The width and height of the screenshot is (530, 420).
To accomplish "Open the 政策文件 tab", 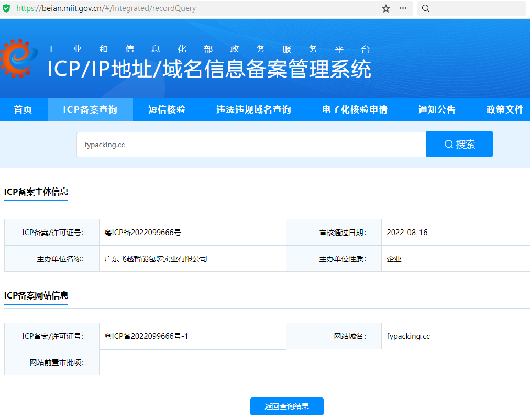I will (505, 109).
